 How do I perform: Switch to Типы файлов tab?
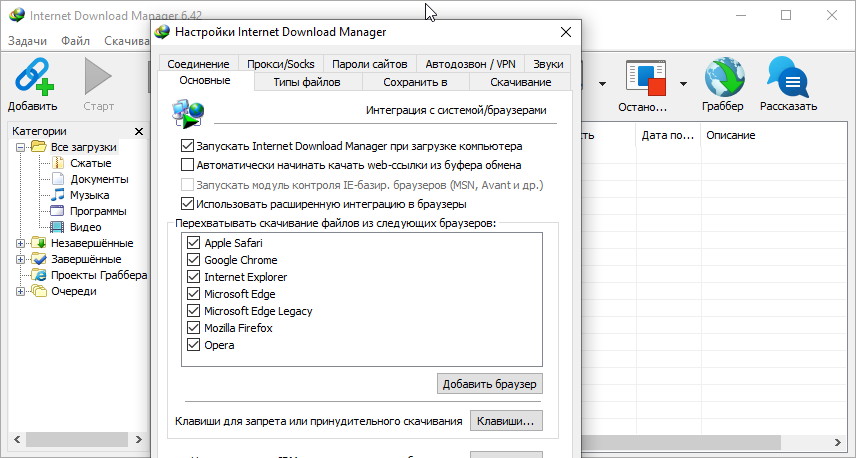(307, 82)
